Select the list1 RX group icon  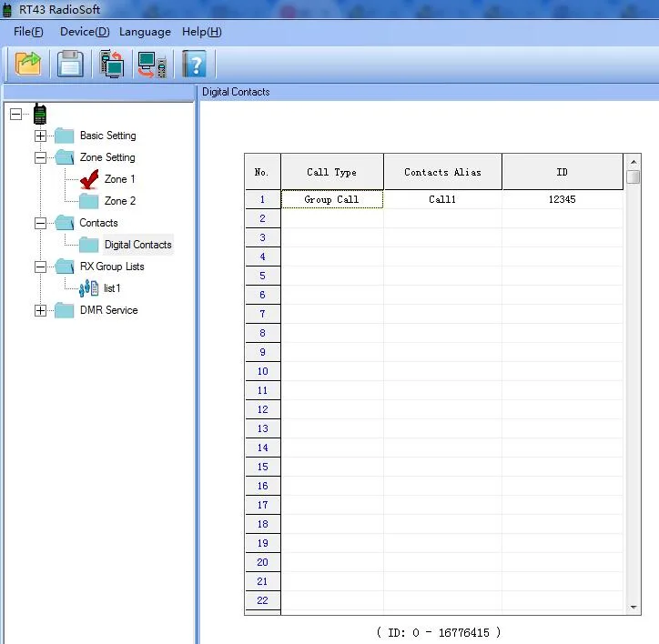[x=89, y=288]
